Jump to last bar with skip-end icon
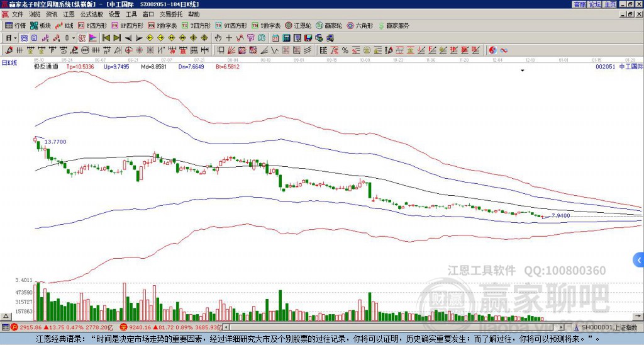The height and width of the screenshot is (345, 644). [x=117, y=38]
